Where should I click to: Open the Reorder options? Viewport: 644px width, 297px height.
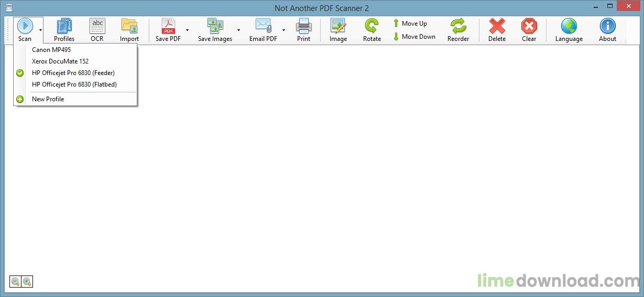(x=458, y=30)
